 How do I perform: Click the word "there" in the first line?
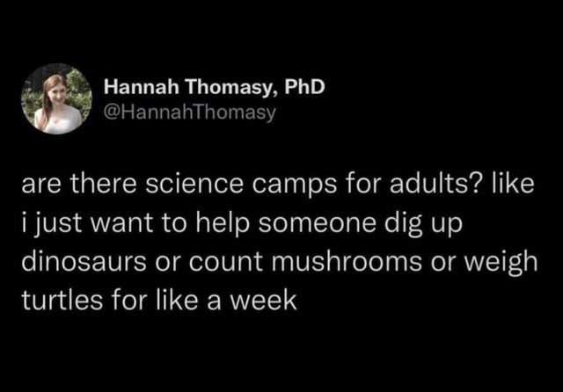point(104,184)
